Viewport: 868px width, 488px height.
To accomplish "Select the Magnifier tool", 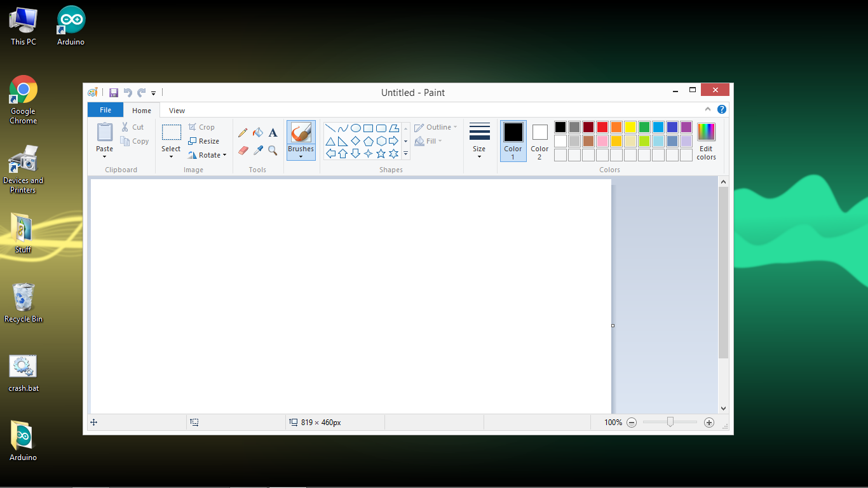I will 273,151.
